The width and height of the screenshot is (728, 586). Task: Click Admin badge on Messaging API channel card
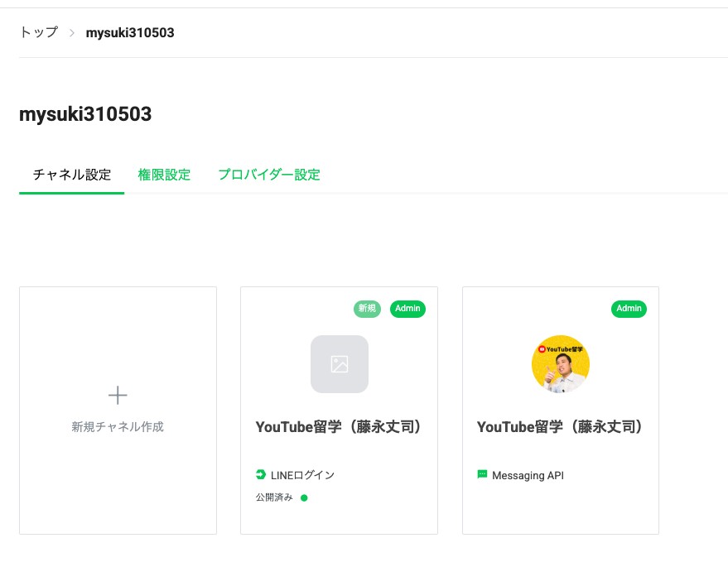629,309
